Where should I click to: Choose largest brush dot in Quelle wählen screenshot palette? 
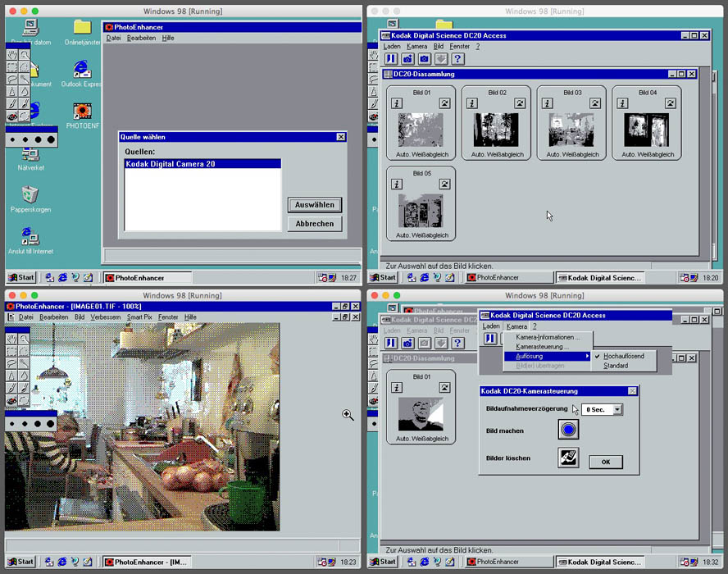[51, 139]
